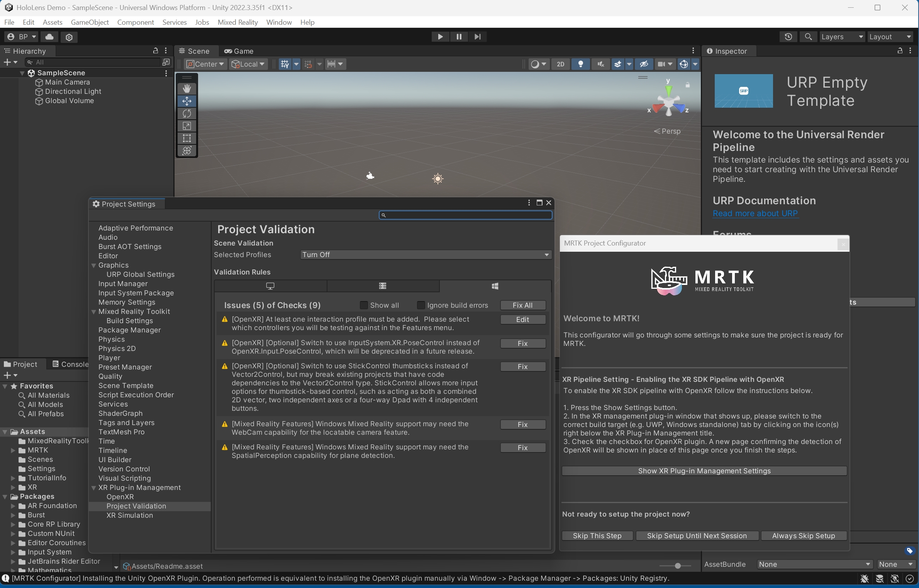Switch to the Game tab
Screen dimensions: 919x588
(x=239, y=51)
